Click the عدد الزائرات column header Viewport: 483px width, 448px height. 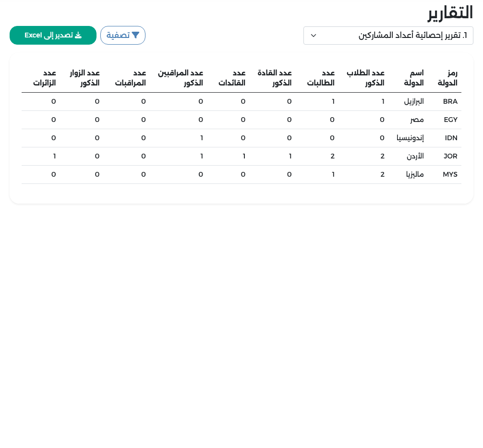pos(45,78)
